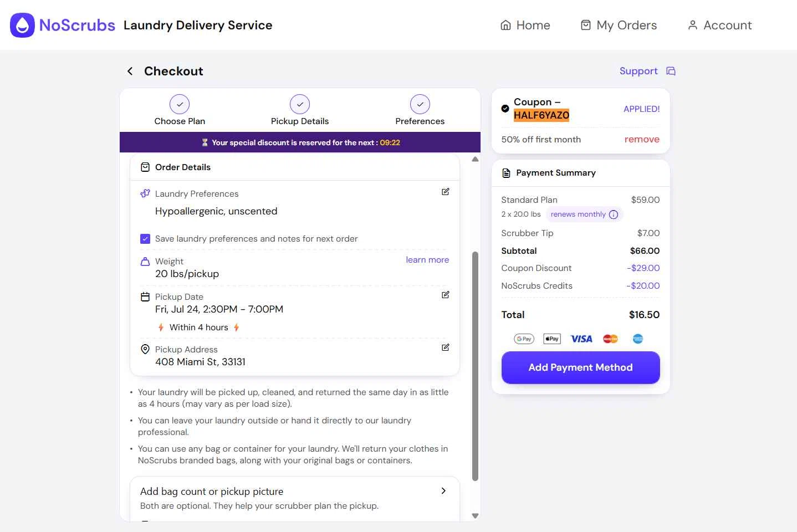Click the Choose Plan step checkmark
The image size is (797, 532).
click(180, 104)
